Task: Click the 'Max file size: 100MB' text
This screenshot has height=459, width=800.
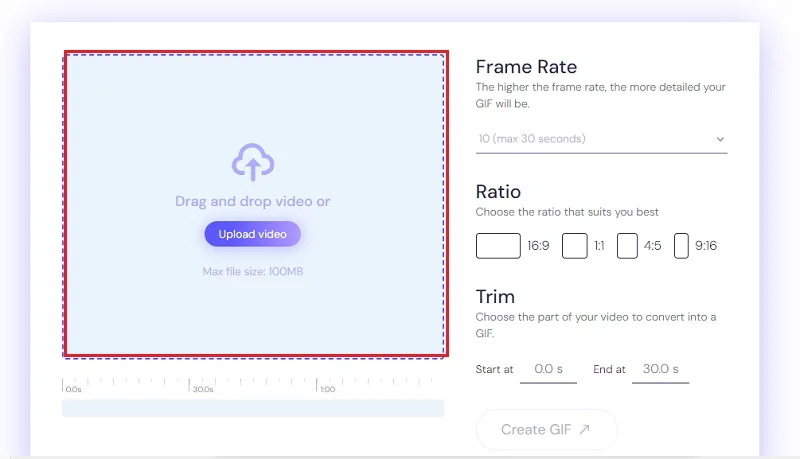Action: click(253, 271)
